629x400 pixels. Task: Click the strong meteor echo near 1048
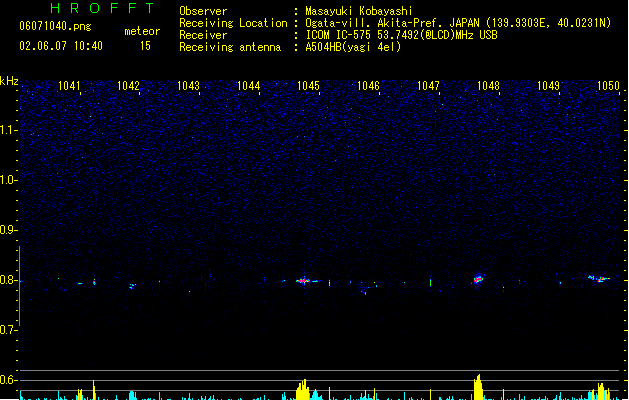coord(477,279)
